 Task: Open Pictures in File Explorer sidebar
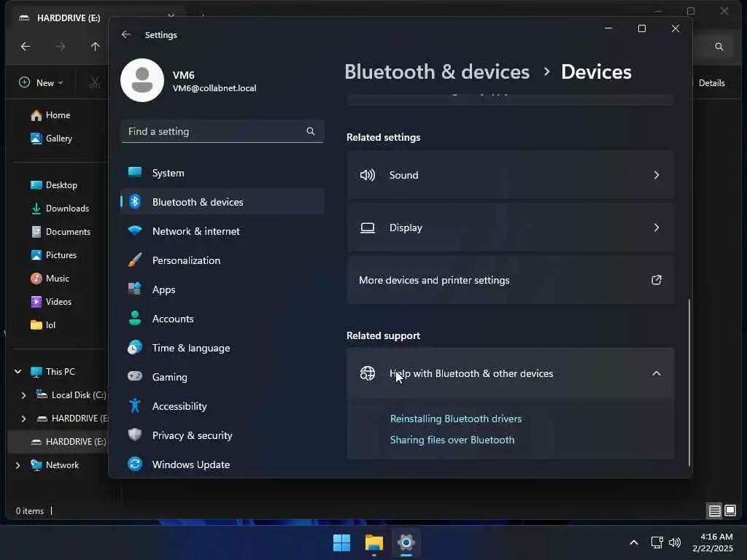pos(57,254)
